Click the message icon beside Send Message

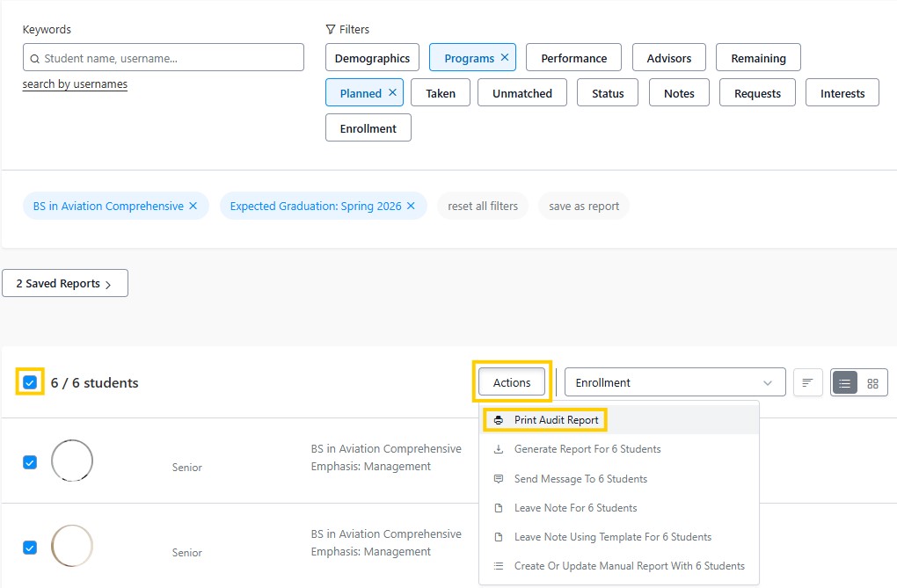499,478
